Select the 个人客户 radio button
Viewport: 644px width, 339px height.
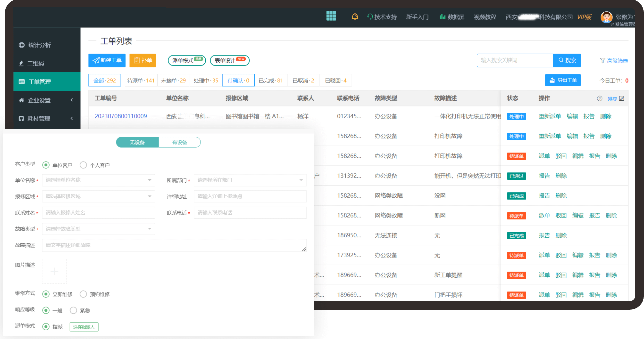coord(83,165)
